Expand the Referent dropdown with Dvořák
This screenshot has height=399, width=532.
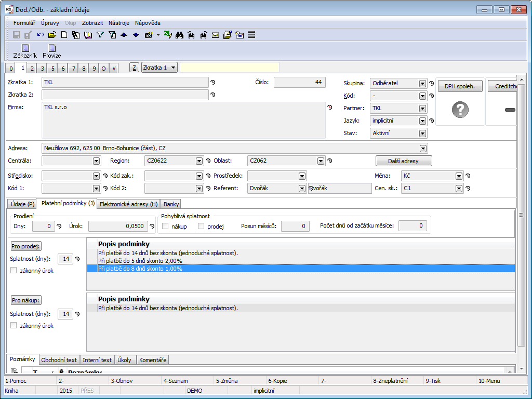(302, 189)
